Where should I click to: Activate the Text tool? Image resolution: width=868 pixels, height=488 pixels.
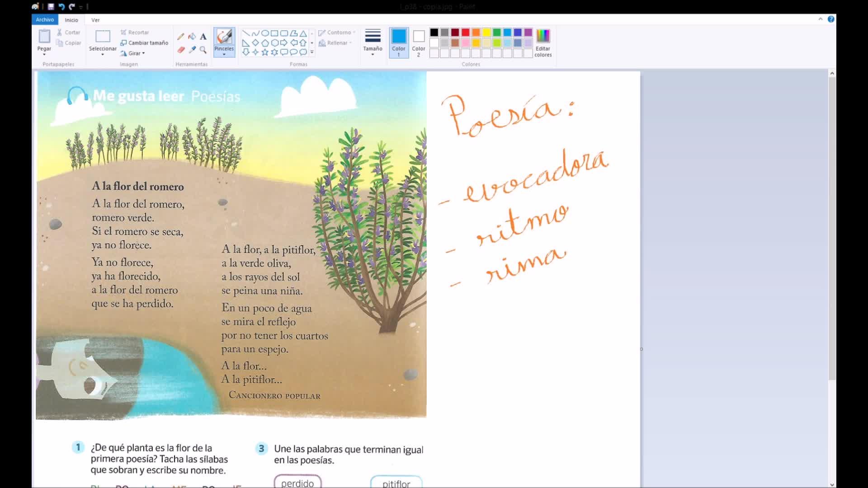tap(203, 37)
